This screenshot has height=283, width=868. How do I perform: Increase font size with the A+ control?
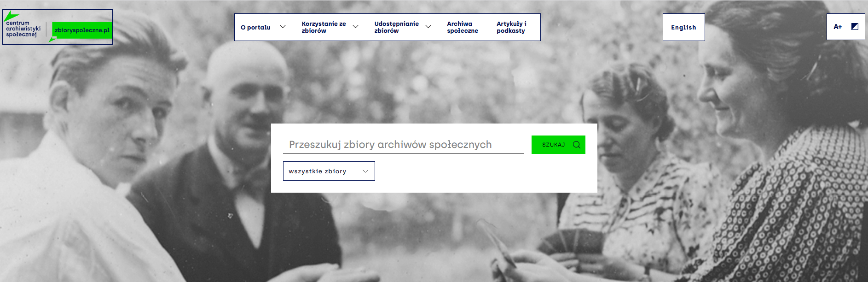tap(838, 27)
